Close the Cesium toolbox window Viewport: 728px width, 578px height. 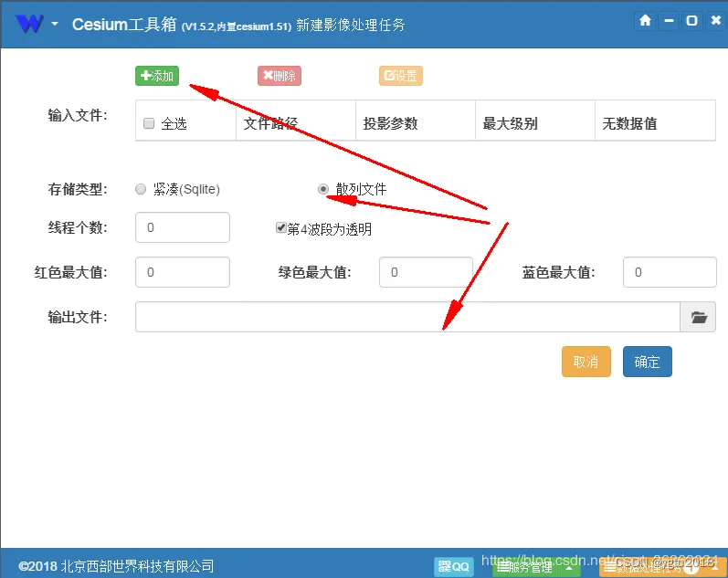pos(715,20)
